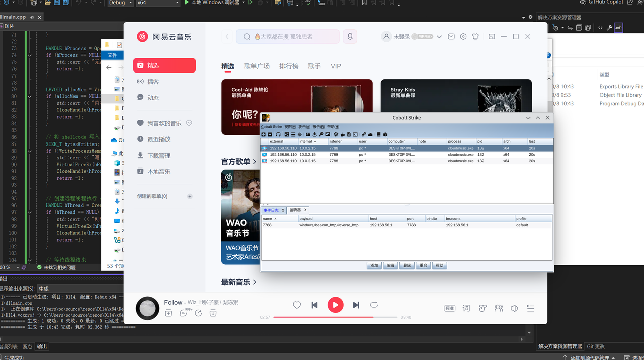Open 下载管理 in NetEase Music sidebar
644x360 pixels.
pyautogui.click(x=164, y=156)
